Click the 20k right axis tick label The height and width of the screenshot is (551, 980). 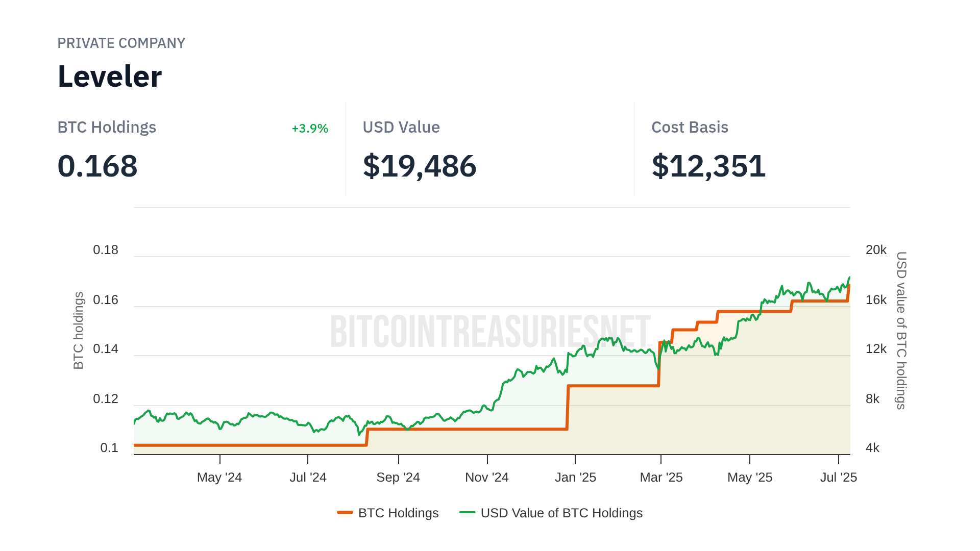tap(876, 250)
